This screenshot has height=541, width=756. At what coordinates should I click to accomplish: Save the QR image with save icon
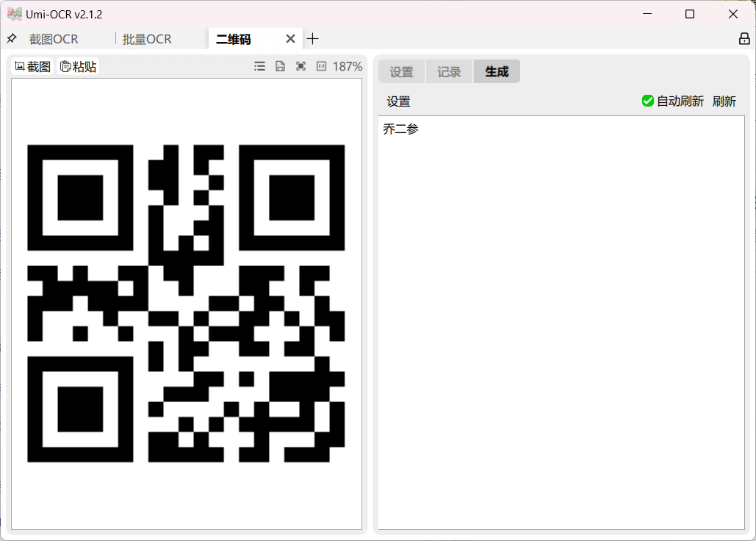(x=280, y=66)
